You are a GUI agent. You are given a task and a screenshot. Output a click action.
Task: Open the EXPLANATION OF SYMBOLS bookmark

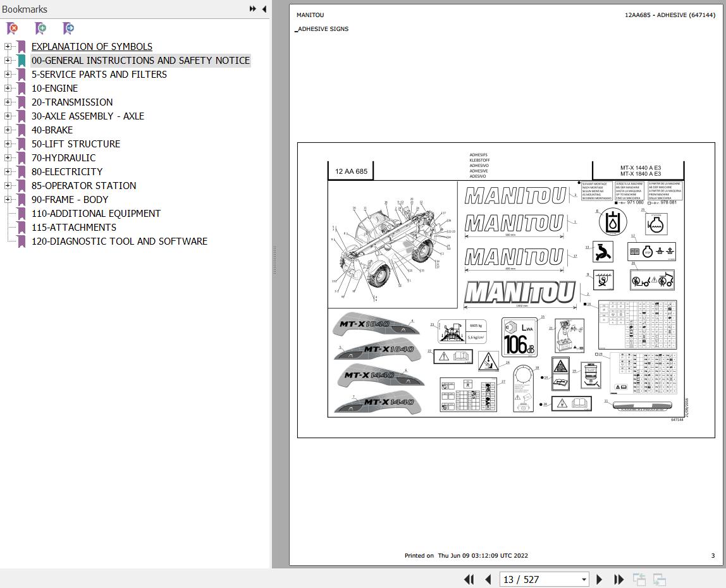point(92,47)
